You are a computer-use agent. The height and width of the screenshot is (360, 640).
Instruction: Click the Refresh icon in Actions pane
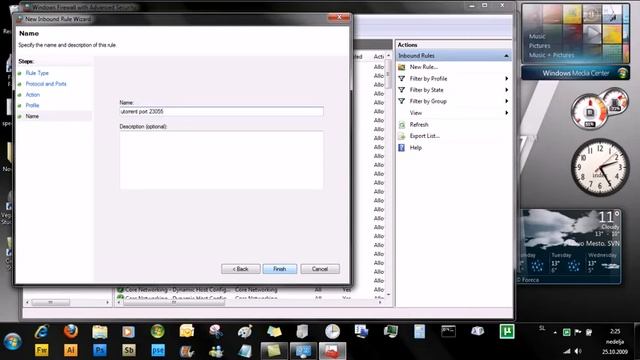point(402,124)
